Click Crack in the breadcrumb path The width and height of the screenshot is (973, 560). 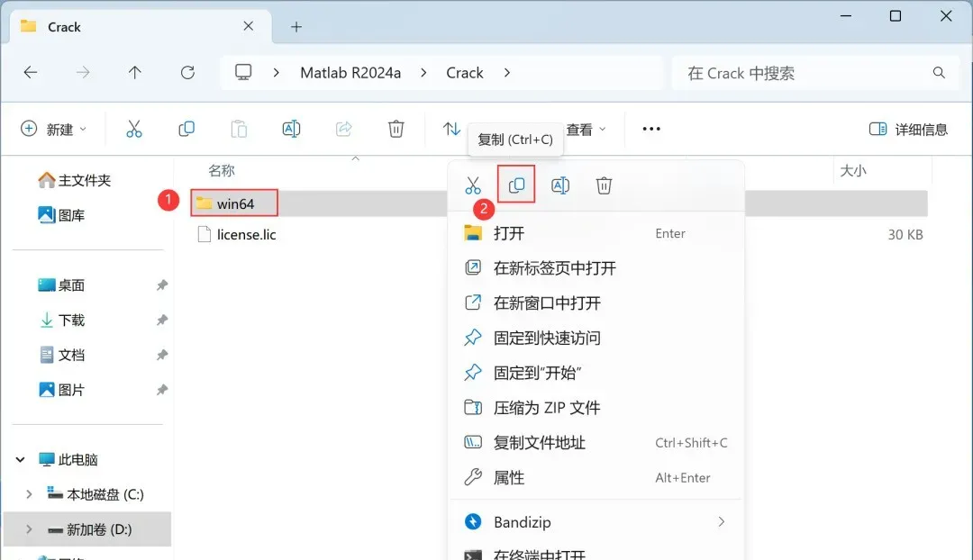point(465,73)
